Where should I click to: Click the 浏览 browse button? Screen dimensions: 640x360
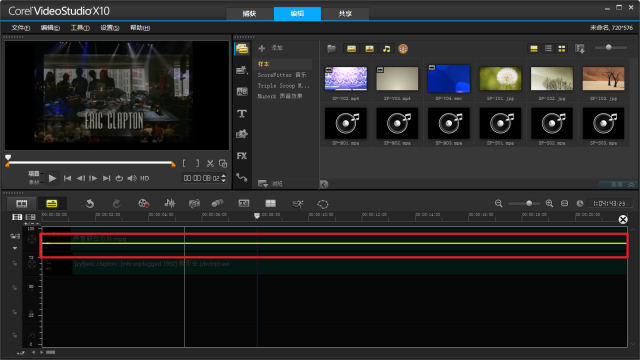coord(270,184)
